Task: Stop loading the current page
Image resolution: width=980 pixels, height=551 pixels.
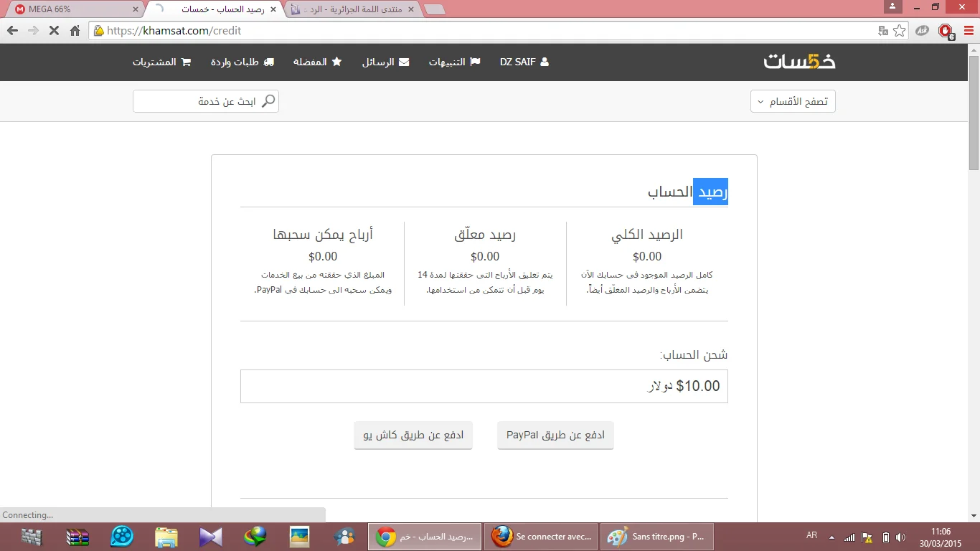Action: [54, 31]
